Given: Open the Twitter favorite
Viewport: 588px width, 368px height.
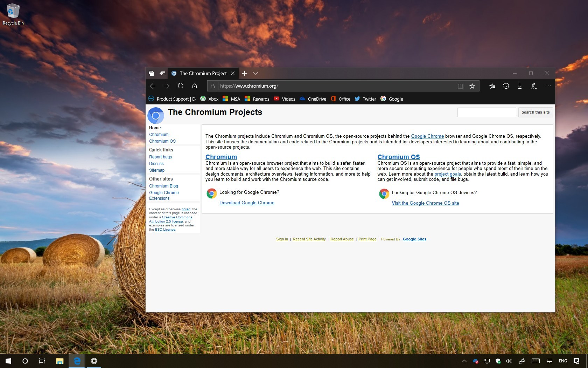Looking at the screenshot, I should pyautogui.click(x=365, y=99).
